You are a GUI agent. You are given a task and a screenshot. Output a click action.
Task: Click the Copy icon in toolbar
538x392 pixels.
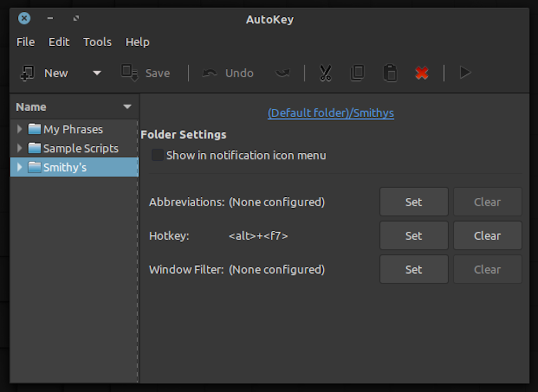(x=357, y=73)
